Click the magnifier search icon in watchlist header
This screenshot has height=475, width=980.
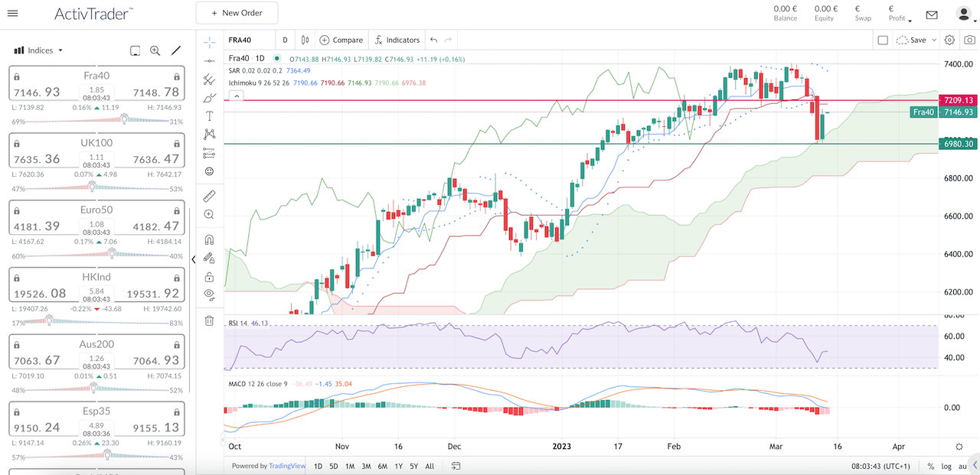tap(155, 50)
